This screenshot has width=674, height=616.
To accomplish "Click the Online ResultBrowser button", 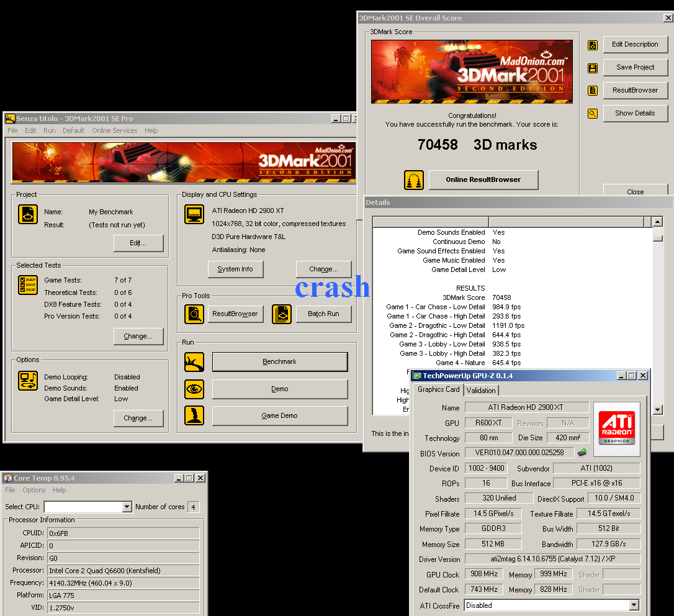I will pos(483,180).
